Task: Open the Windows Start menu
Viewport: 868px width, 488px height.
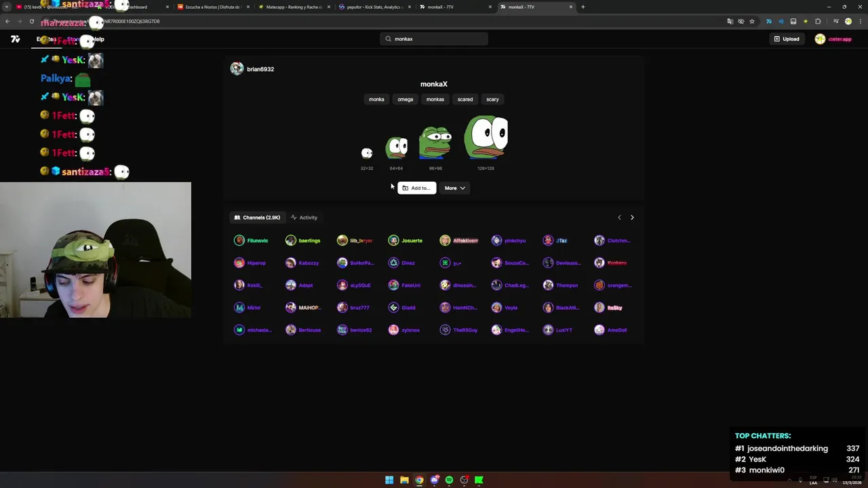Action: pyautogui.click(x=389, y=480)
